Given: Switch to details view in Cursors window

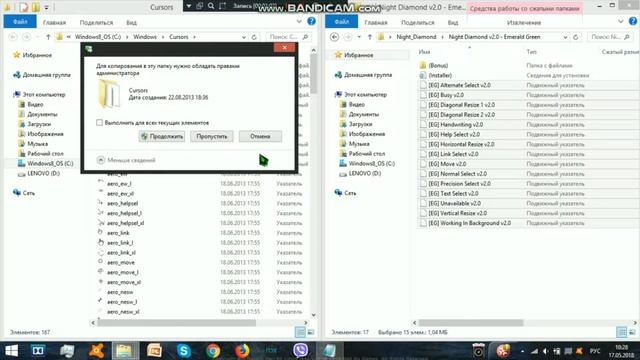Looking at the screenshot, I should (x=300, y=332).
